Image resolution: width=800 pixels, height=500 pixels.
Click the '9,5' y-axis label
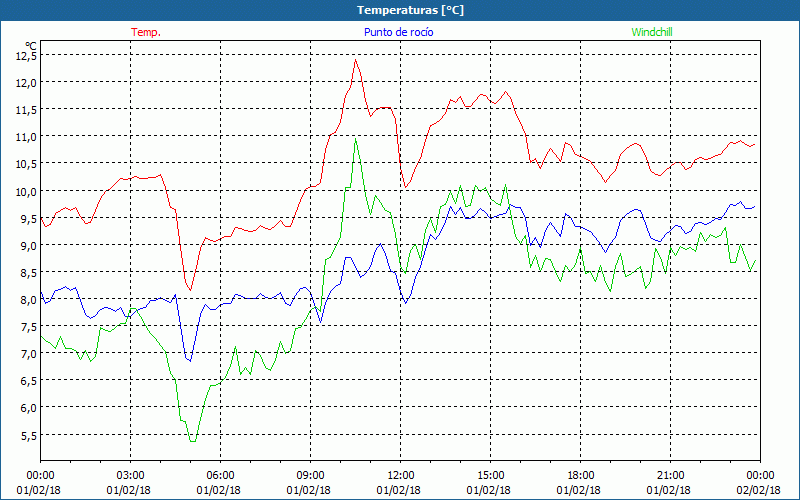[29, 219]
